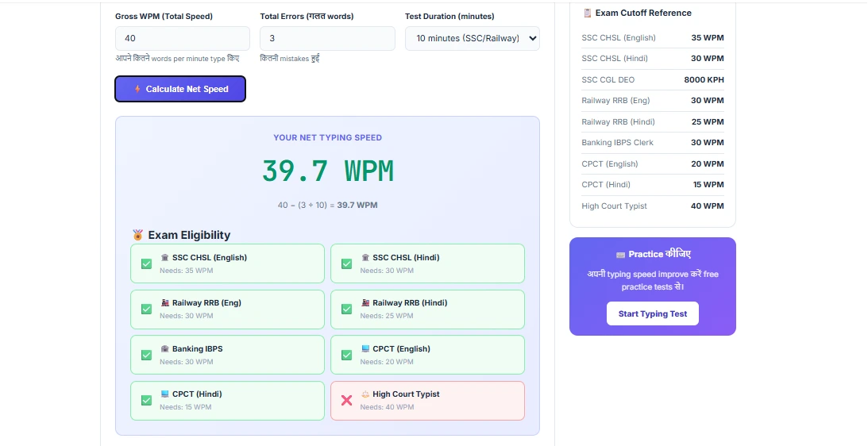Click the 40 WPM High Court cutoff value

tap(708, 206)
